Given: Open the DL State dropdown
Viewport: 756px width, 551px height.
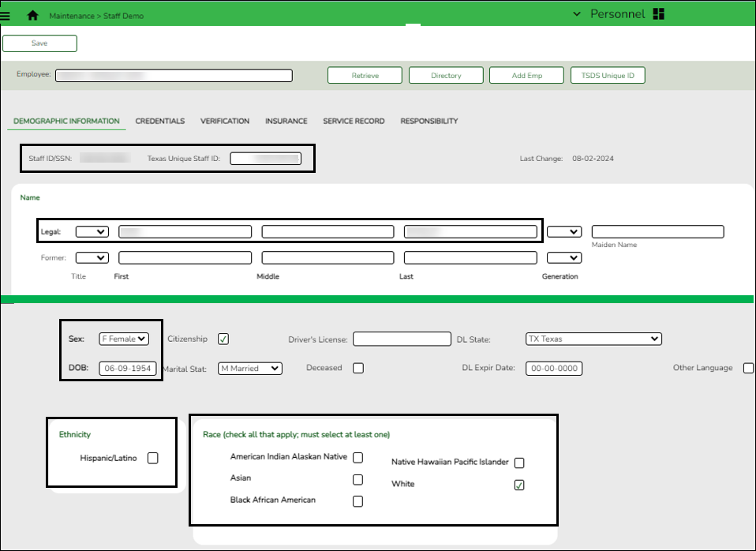Looking at the screenshot, I should click(593, 339).
